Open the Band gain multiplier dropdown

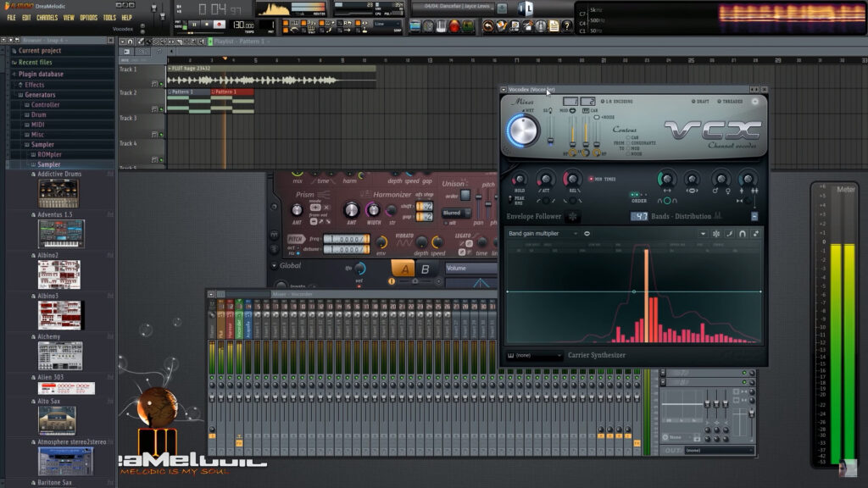(x=543, y=234)
